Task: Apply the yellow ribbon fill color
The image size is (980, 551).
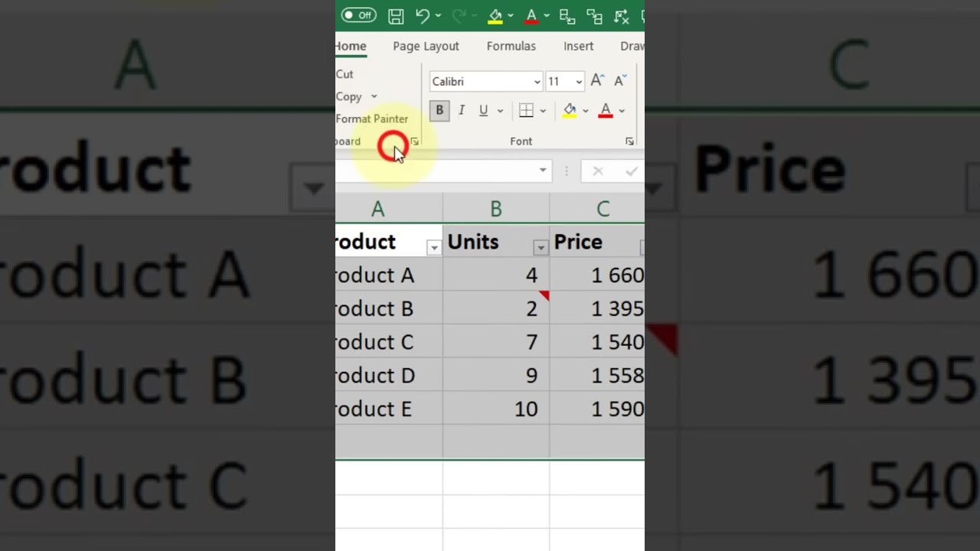Action: 570,110
